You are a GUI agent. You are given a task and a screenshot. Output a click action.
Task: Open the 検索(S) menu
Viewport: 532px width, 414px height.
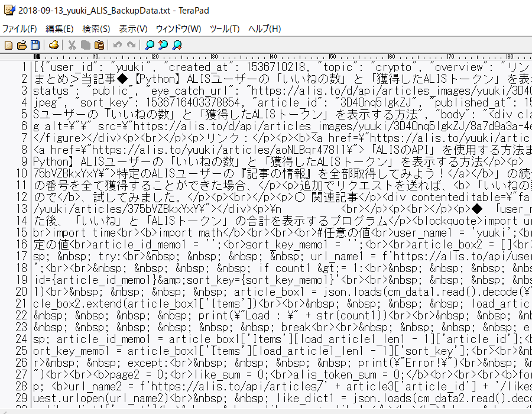(x=96, y=29)
